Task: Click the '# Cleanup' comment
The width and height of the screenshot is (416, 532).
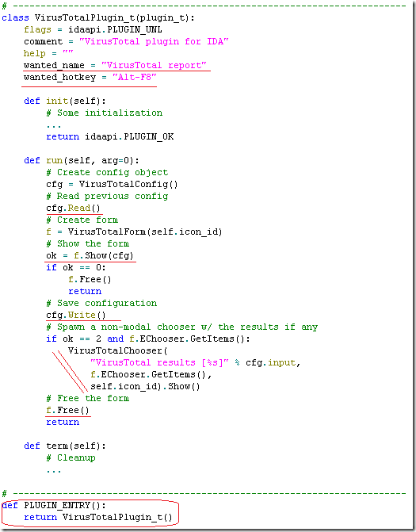Action: tap(71, 457)
